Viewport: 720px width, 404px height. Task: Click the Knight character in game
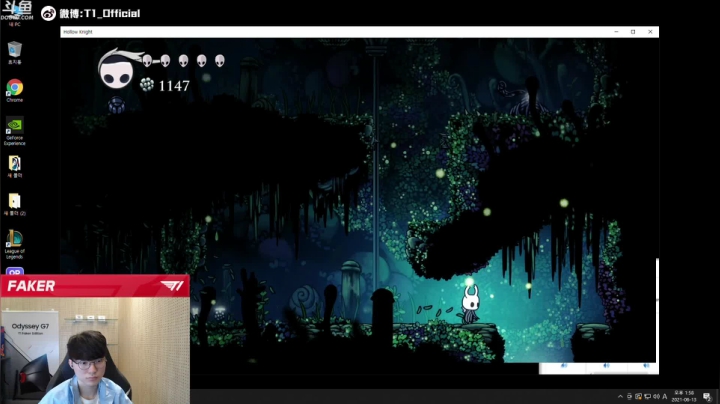[470, 303]
